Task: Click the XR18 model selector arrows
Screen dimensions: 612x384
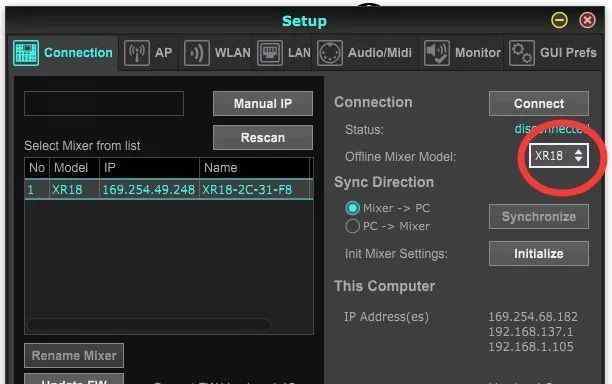Action: [x=578, y=156]
